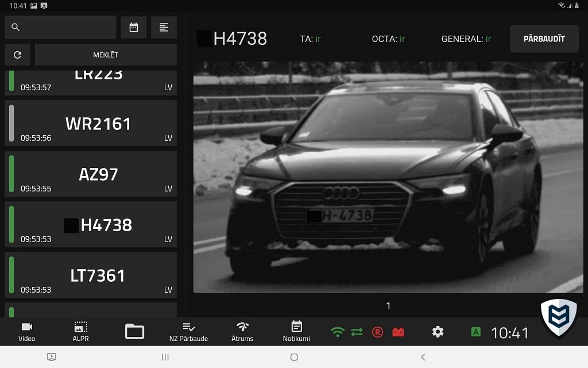Screen dimensions: 588x368
Task: Tap the screen capture navigation bar icon
Action: pos(51,357)
